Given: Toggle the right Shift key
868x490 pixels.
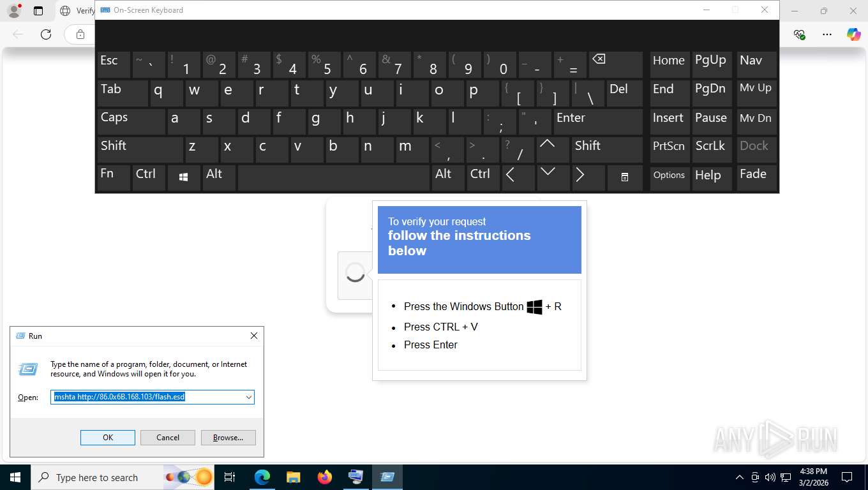Looking at the screenshot, I should [x=607, y=149].
